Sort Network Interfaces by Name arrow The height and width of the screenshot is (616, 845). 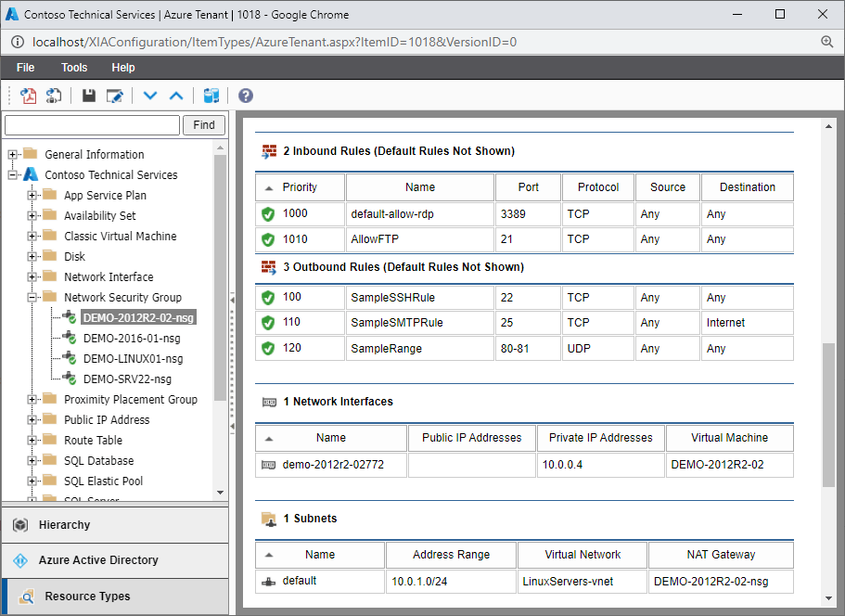pos(269,439)
